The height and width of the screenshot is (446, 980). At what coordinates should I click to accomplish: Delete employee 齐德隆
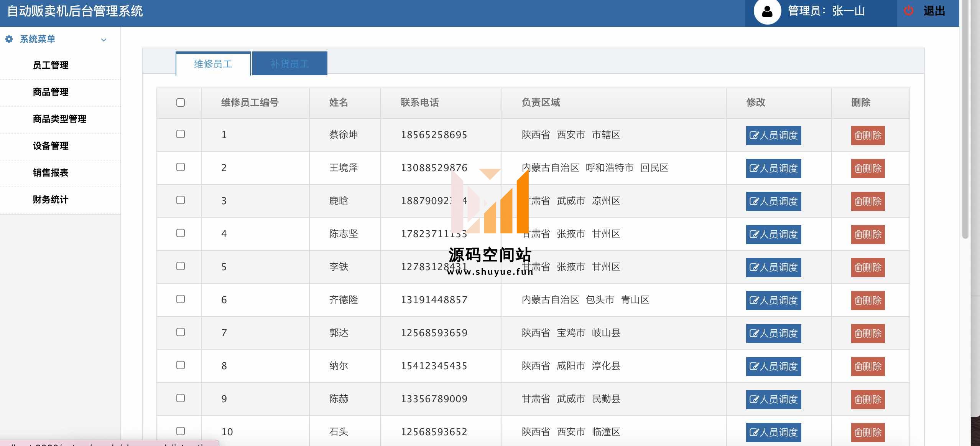coord(868,301)
